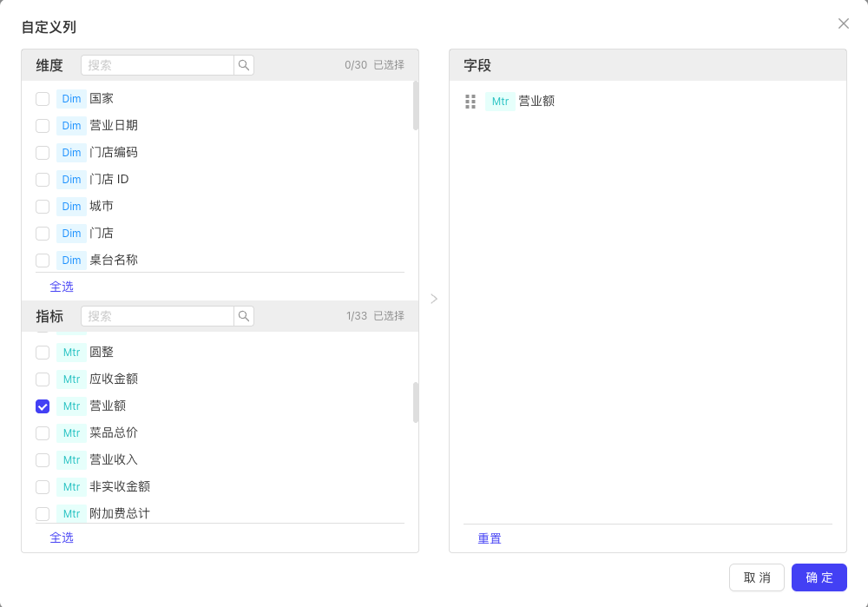Select the 城市 dimension checkbox
868x607 pixels.
[43, 207]
